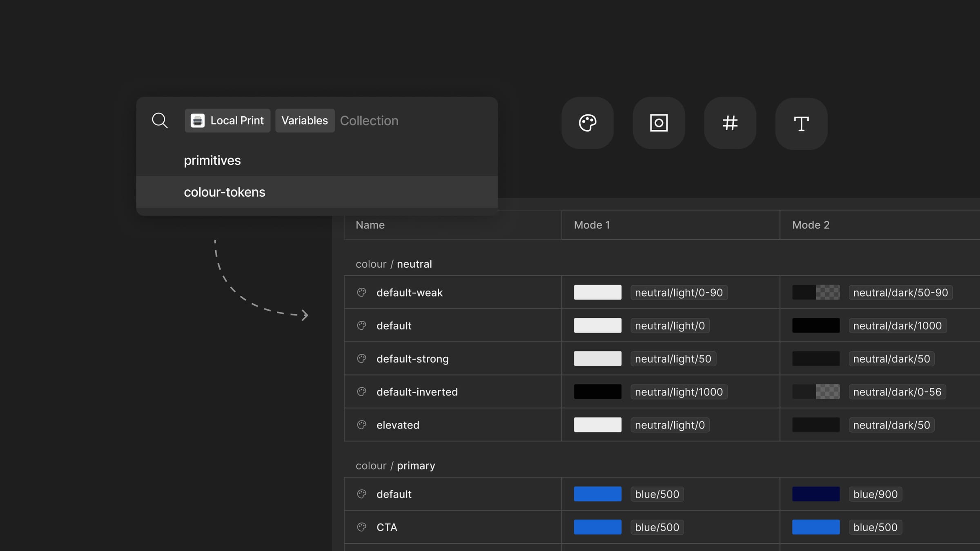Choose the text variable type icon
Image resolution: width=980 pixels, height=551 pixels.
tap(801, 123)
